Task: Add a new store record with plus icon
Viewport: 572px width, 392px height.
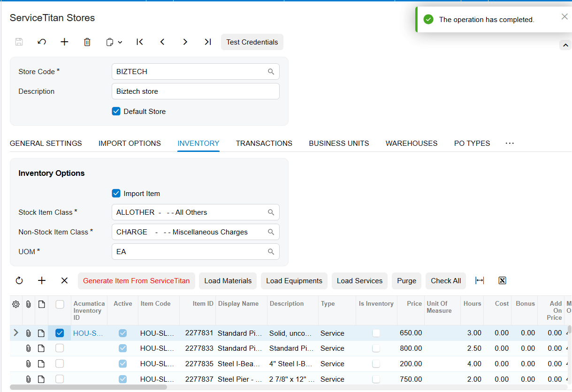Action: pos(64,42)
